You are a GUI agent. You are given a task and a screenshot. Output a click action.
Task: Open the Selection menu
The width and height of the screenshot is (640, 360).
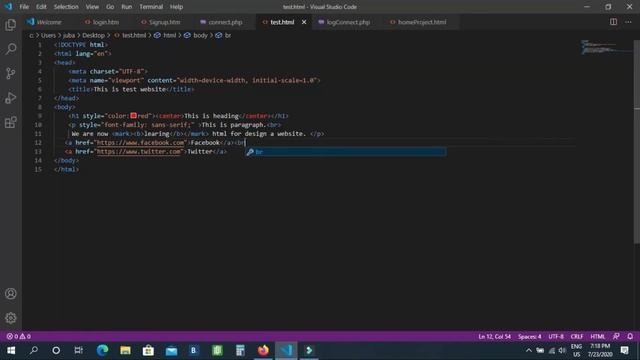pos(66,7)
